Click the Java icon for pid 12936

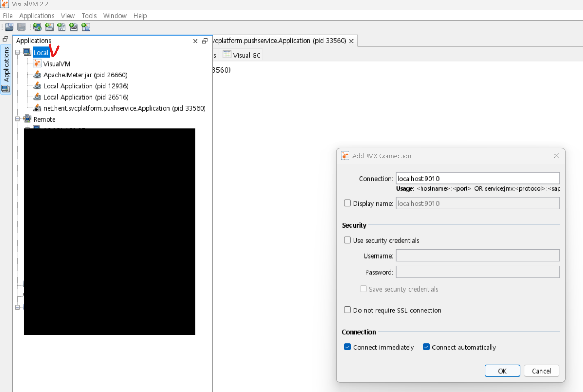tap(37, 86)
